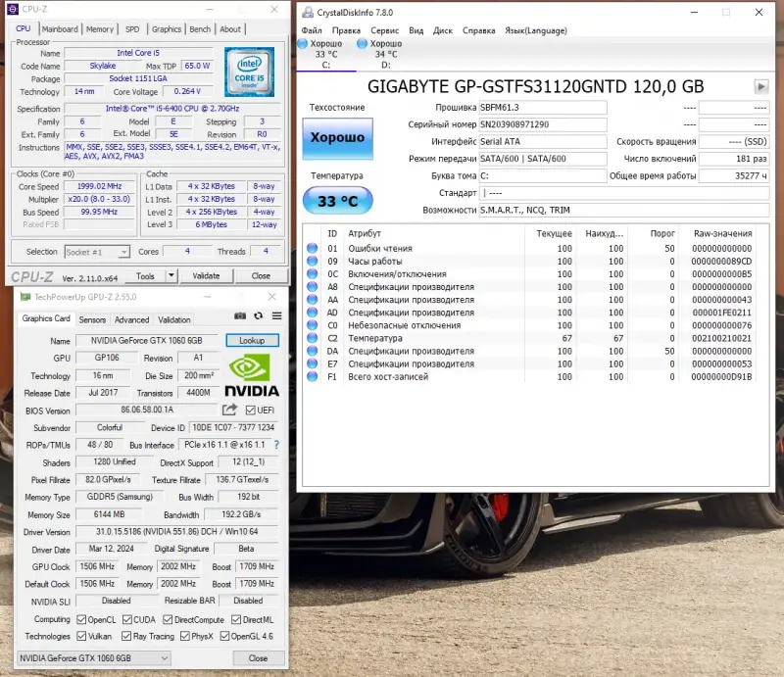Click the GPU-Z title bar app icon

pyautogui.click(x=25, y=297)
